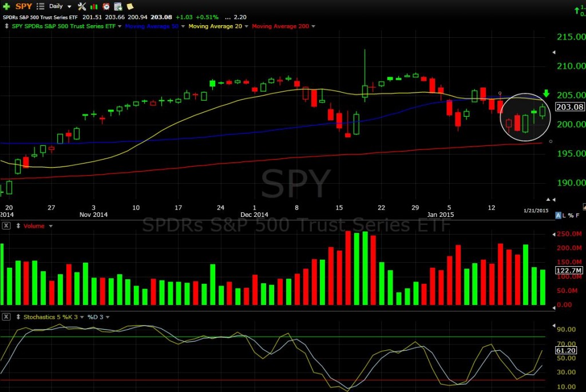Click the Moving Average 20 label
586x392 pixels.
click(x=215, y=26)
